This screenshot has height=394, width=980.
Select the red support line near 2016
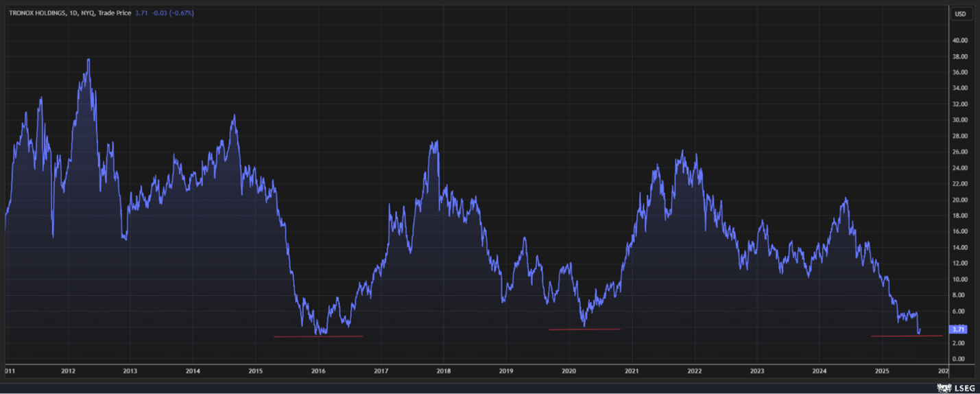(318, 336)
